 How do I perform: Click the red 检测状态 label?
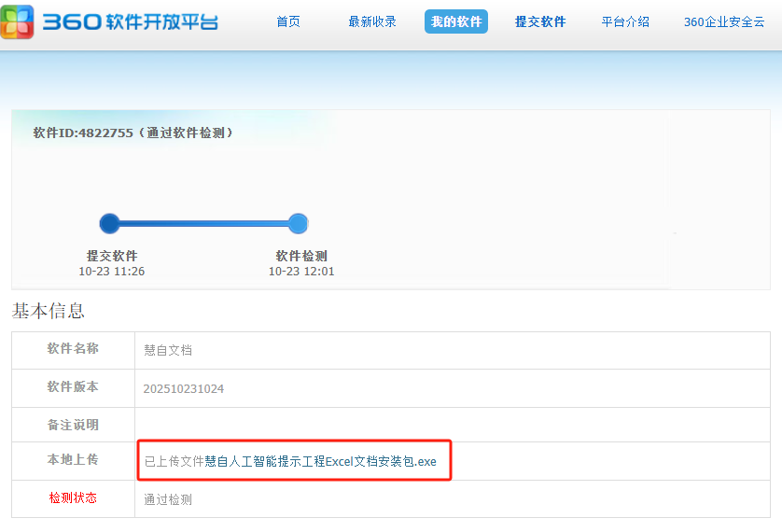tap(73, 497)
